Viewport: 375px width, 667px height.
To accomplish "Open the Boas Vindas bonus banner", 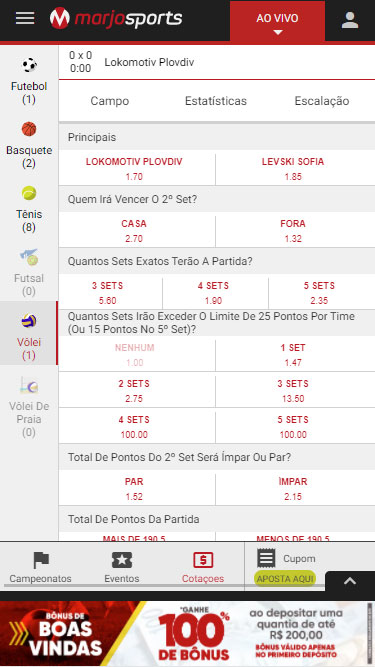I will [188, 634].
